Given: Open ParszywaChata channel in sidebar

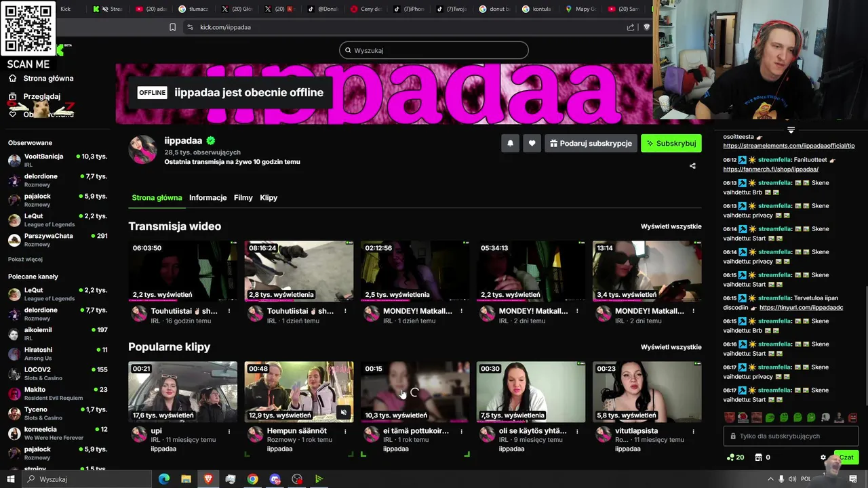Looking at the screenshot, I should pyautogui.click(x=58, y=240).
